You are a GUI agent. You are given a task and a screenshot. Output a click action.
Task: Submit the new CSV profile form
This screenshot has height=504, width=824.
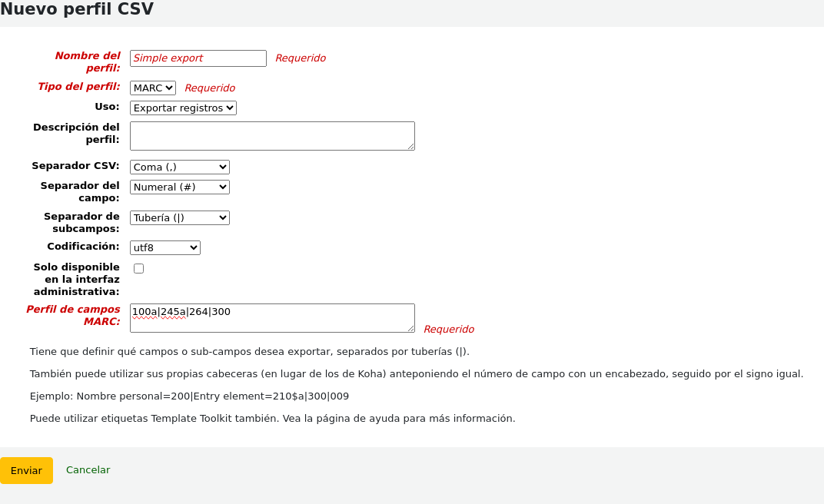(26, 470)
